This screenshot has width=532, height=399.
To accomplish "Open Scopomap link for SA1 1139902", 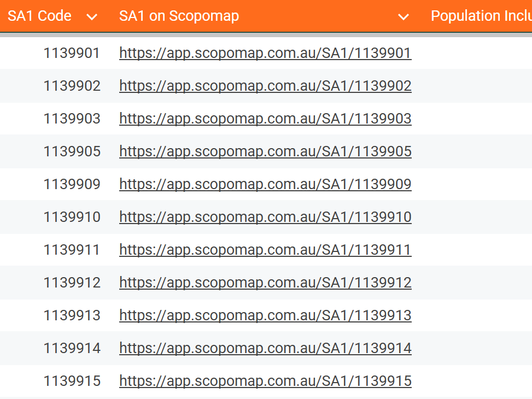I will point(265,86).
